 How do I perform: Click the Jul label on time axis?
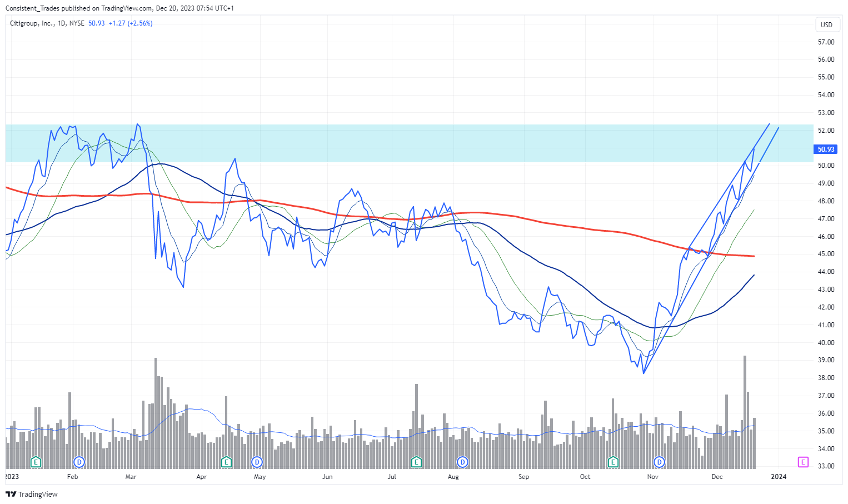pyautogui.click(x=392, y=477)
